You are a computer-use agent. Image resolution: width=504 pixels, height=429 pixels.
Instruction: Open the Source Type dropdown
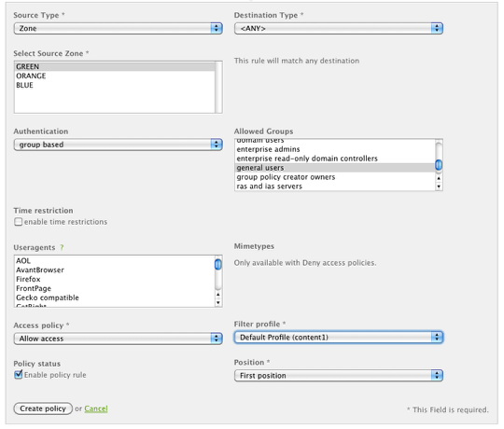click(118, 29)
